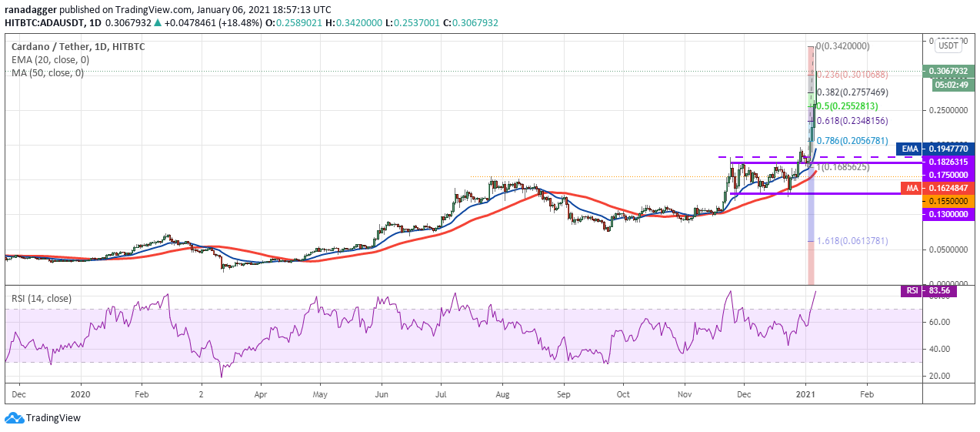Image resolution: width=980 pixels, height=432 pixels.
Task: Select the MA 0.1624847 price label
Action: point(939,187)
